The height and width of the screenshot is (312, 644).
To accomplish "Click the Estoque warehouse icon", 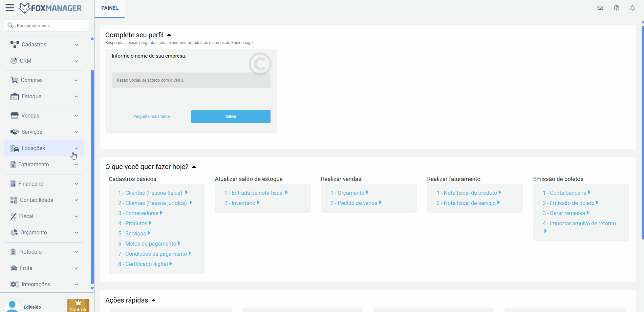I will point(15,97).
